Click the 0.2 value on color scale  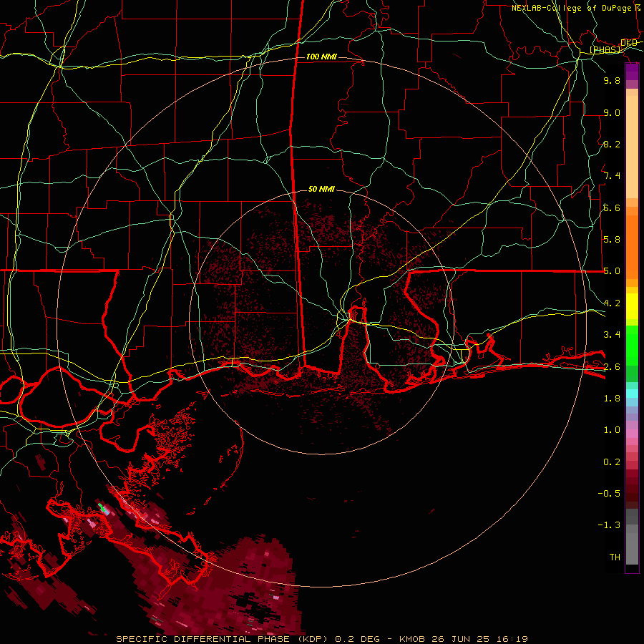coord(612,462)
